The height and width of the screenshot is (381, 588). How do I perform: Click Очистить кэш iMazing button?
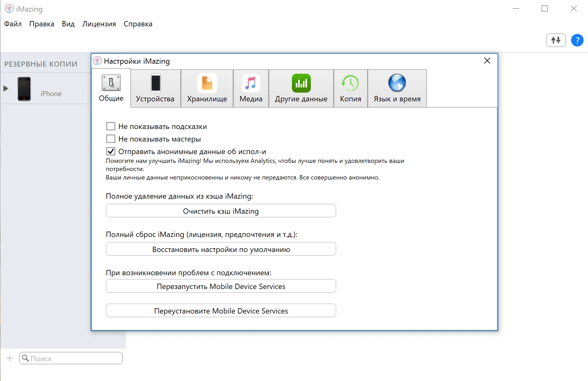(x=221, y=211)
